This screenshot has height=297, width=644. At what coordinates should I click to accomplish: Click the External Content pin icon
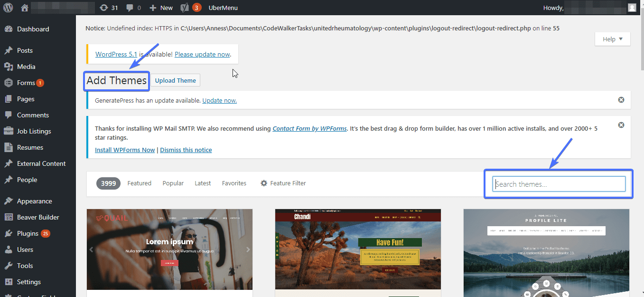tap(9, 163)
